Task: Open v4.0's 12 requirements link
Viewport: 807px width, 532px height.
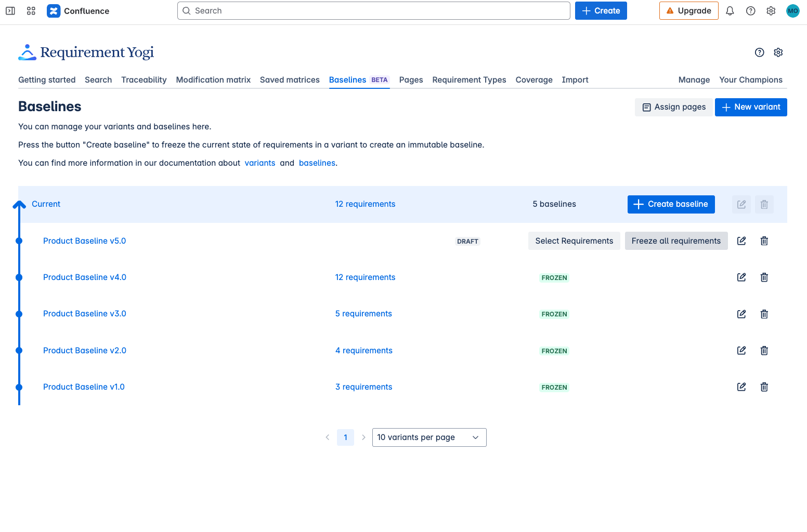Action: [365, 277]
